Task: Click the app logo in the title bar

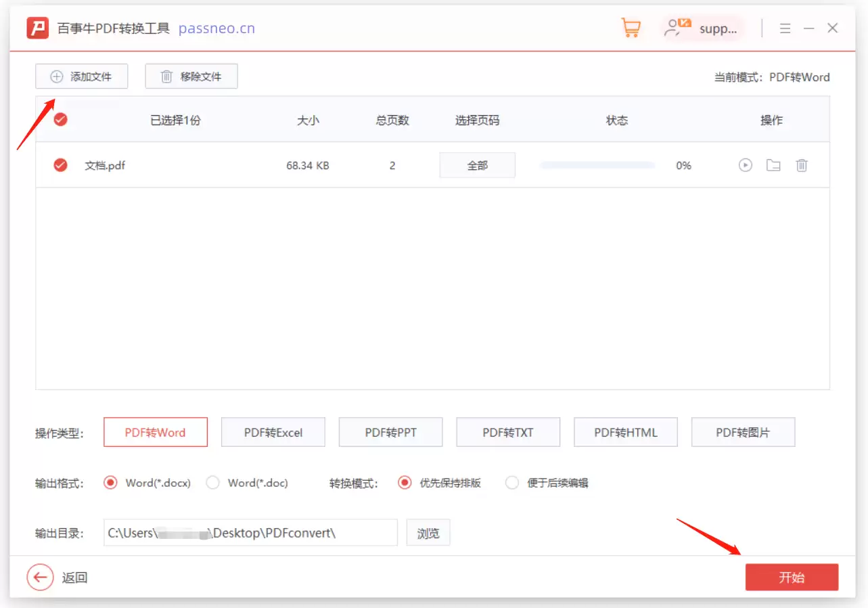Action: pos(37,28)
